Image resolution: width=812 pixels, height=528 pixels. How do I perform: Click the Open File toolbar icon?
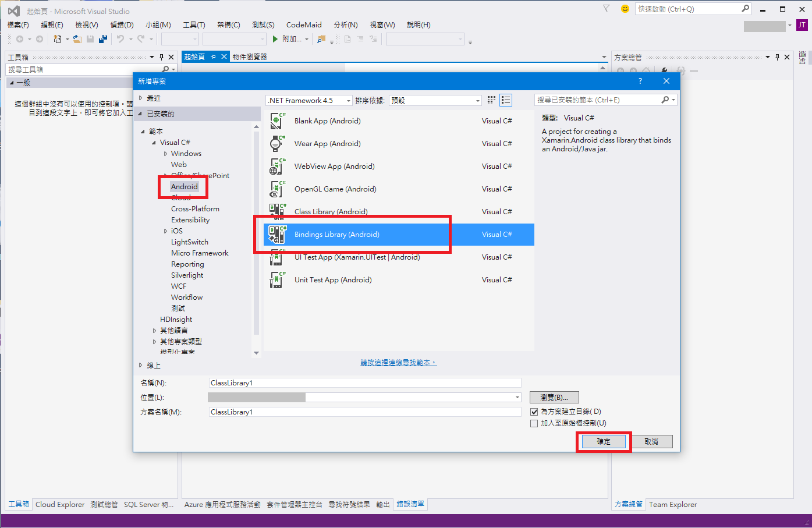[x=77, y=39]
